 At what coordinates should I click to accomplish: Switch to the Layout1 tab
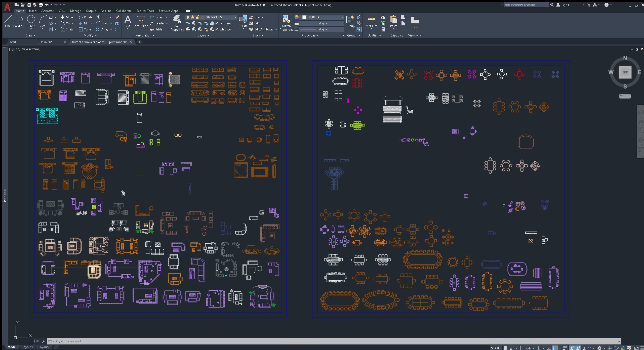(27, 347)
